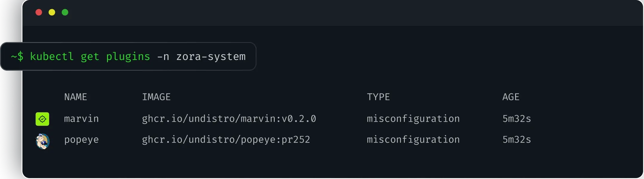Image resolution: width=644 pixels, height=179 pixels.
Task: Select the marvin plugin name
Action: (81, 119)
